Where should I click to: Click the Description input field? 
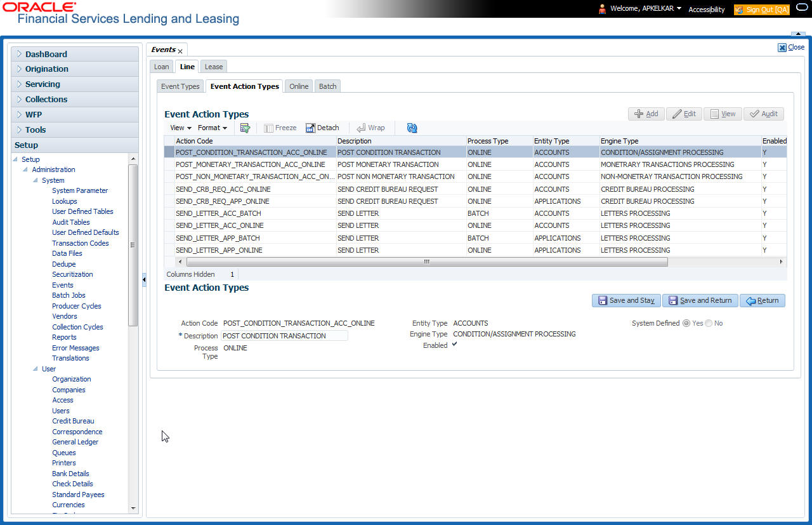click(284, 336)
